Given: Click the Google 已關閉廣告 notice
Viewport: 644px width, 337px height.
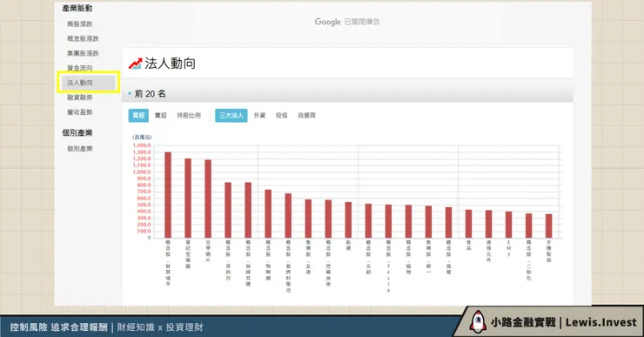Looking at the screenshot, I should (347, 22).
